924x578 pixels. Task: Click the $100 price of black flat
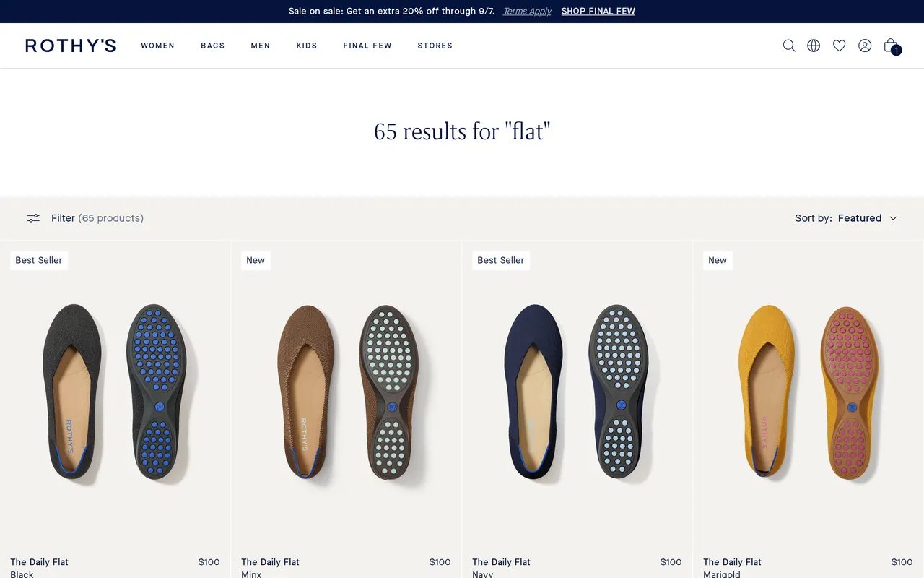(209, 562)
